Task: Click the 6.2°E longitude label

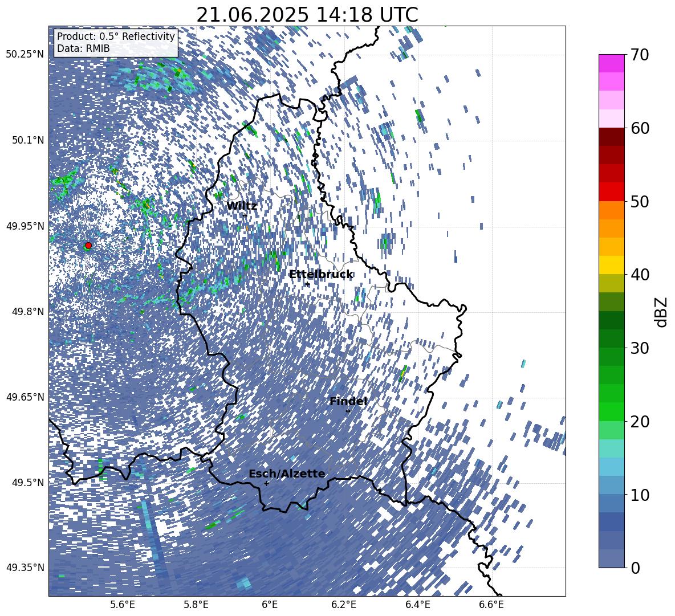Action: pyautogui.click(x=344, y=605)
